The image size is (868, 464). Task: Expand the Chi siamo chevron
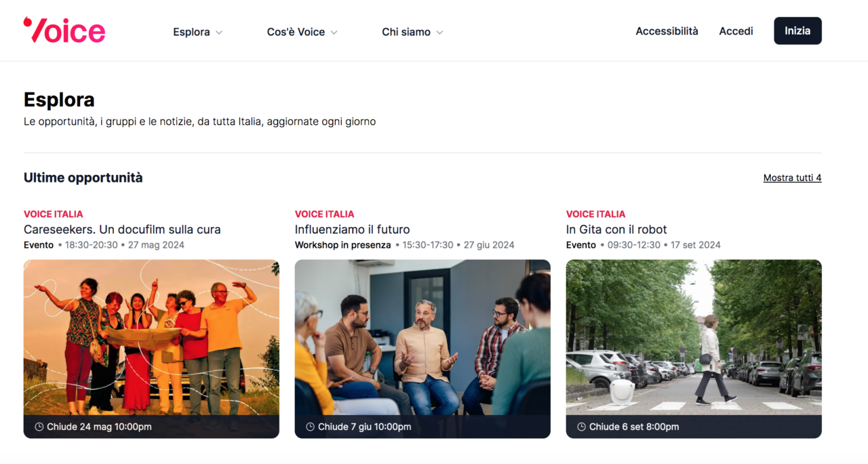pyautogui.click(x=439, y=33)
